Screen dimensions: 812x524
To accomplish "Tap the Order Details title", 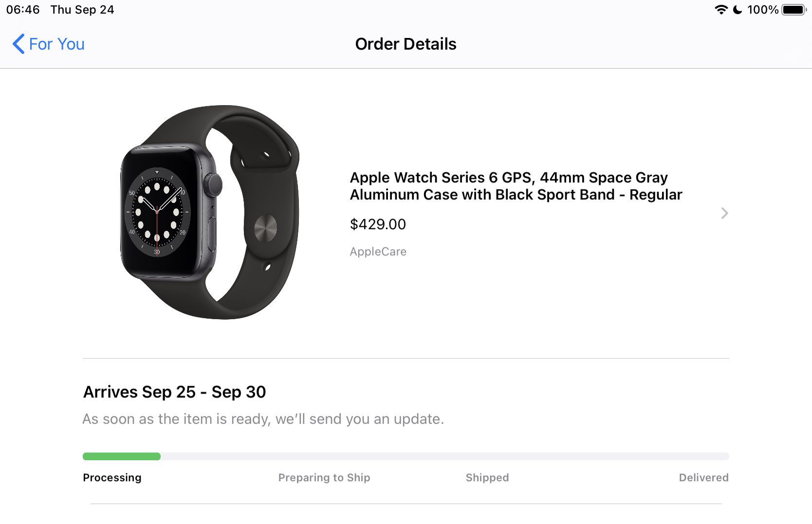I will click(x=406, y=44).
